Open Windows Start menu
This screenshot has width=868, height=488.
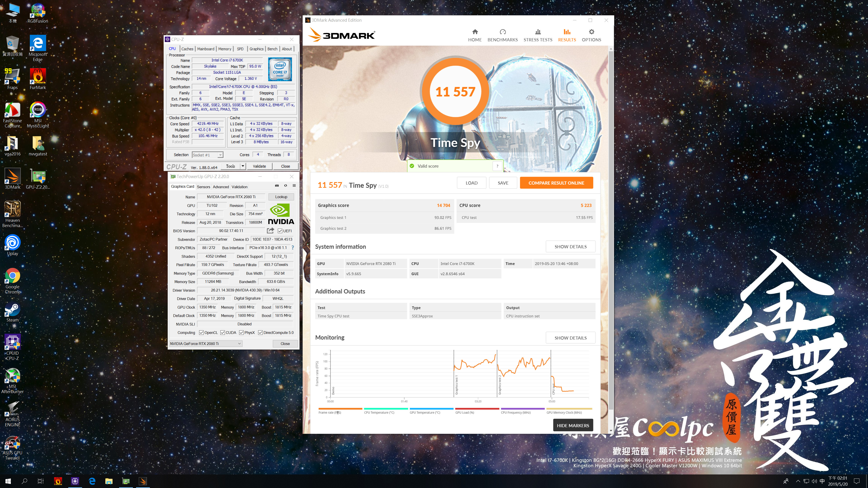8,481
